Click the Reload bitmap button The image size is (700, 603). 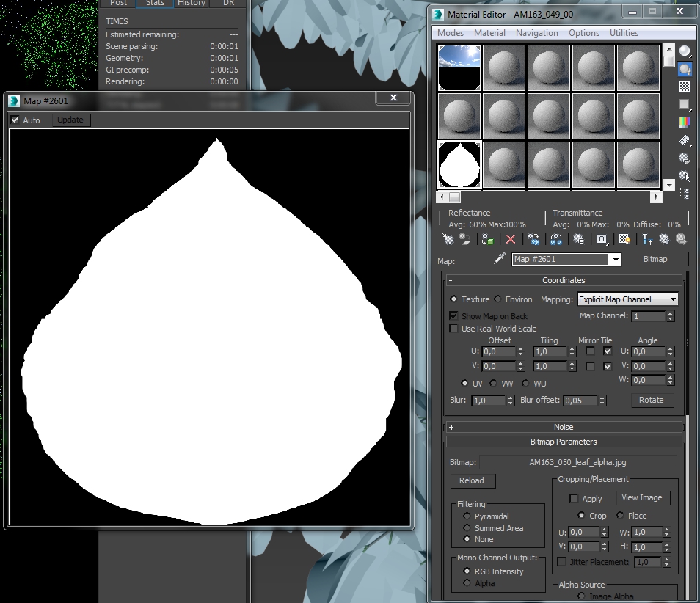pyautogui.click(x=472, y=480)
